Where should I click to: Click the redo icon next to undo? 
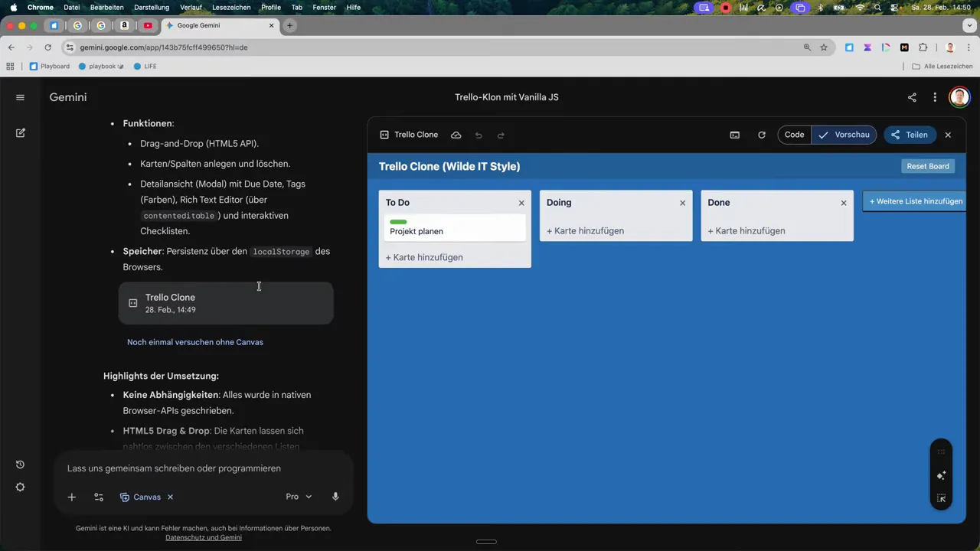501,135
